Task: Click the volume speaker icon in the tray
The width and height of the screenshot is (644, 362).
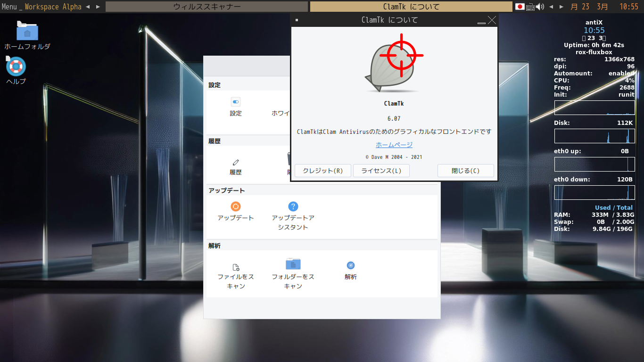Action: (x=540, y=7)
